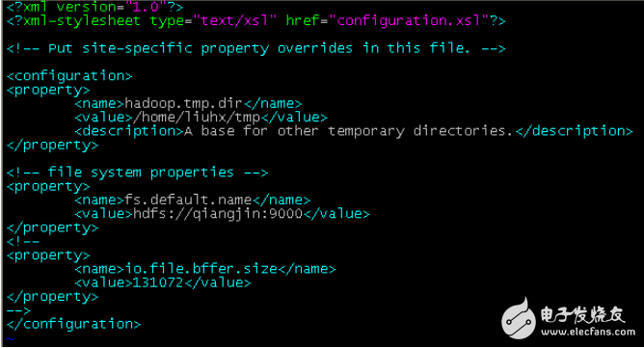Click the io.file.bffer.size property name
This screenshot has height=348, width=644.
pos(201,269)
